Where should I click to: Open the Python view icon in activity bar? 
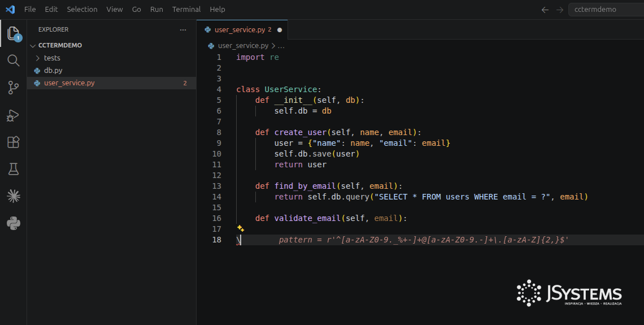13,223
